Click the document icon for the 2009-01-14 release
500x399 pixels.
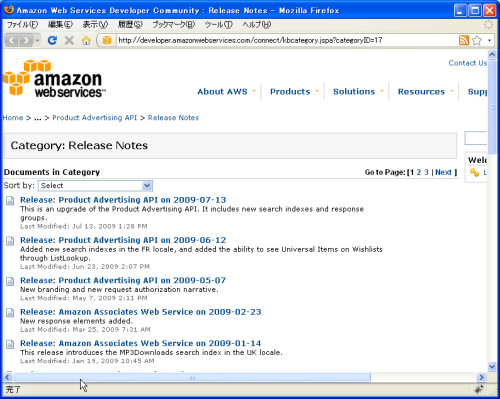coord(10,344)
